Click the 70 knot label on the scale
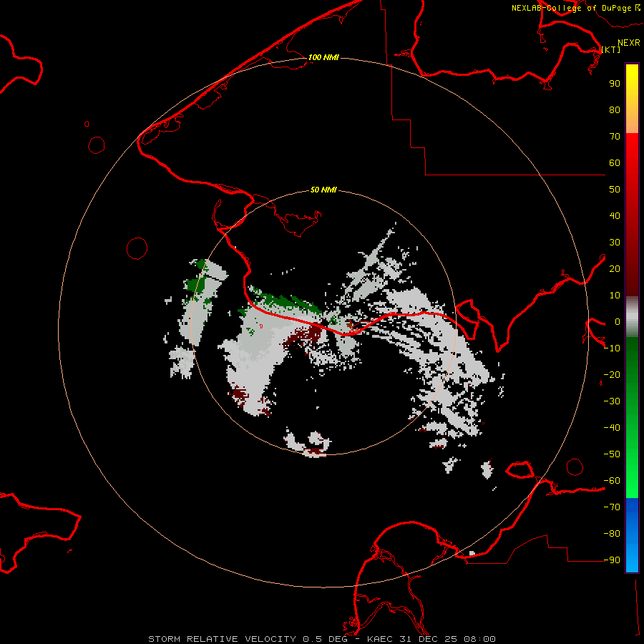Screen dimensions: 644x644 click(x=615, y=137)
